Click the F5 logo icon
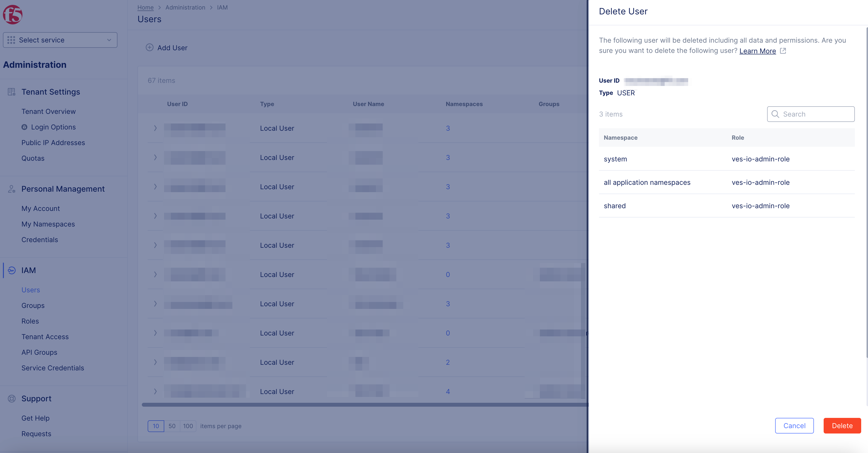 point(13,14)
